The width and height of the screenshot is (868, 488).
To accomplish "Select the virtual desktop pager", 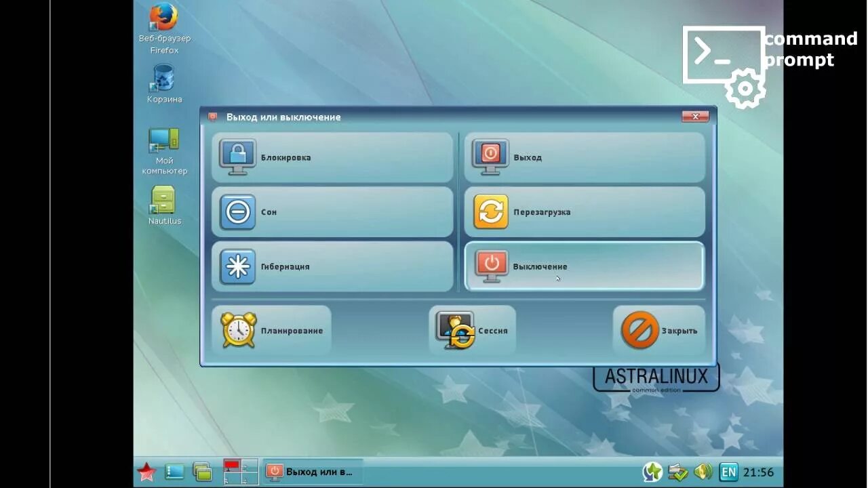I will [x=241, y=472].
